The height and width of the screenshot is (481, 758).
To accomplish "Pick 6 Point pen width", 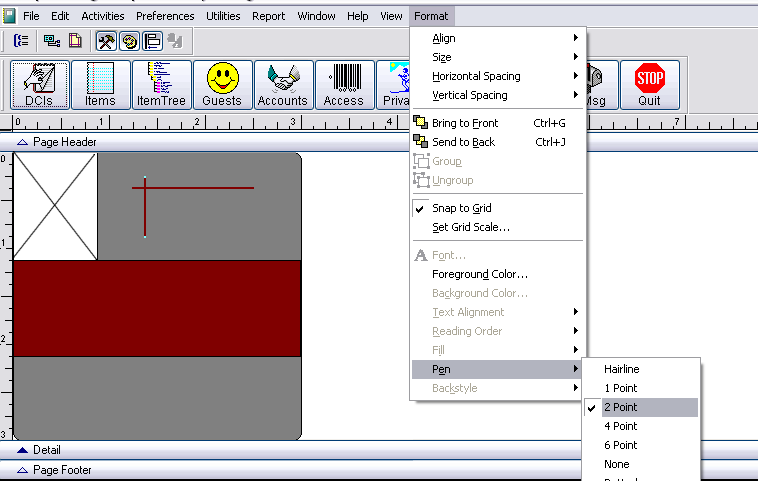I will 641,445.
